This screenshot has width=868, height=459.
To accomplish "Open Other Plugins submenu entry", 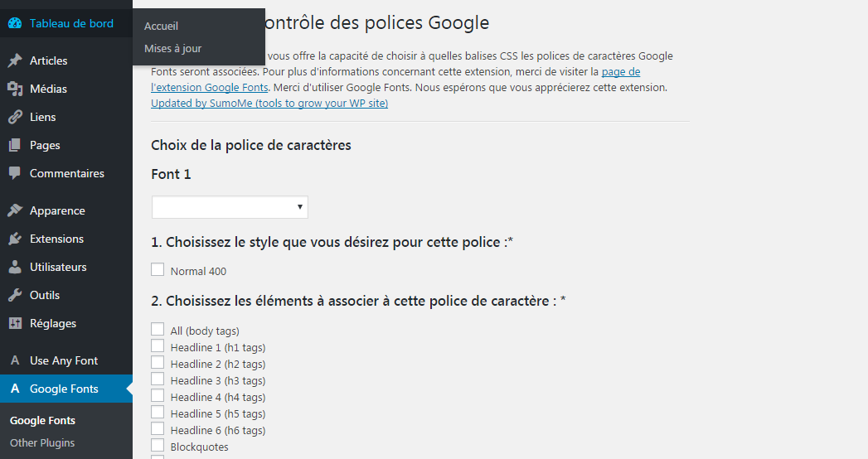I will tap(42, 442).
